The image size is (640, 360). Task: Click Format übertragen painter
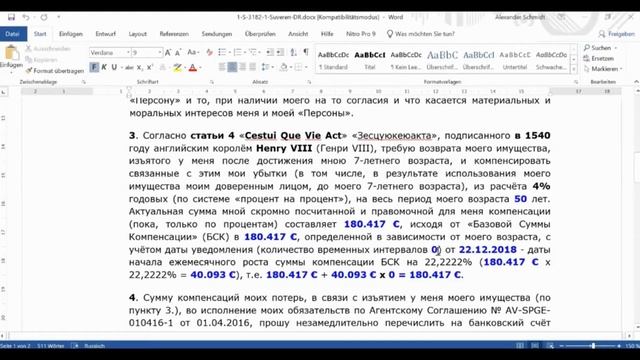pyautogui.click(x=55, y=71)
